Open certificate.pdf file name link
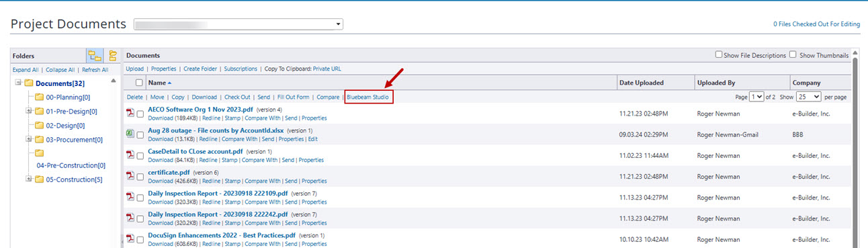 coord(169,173)
